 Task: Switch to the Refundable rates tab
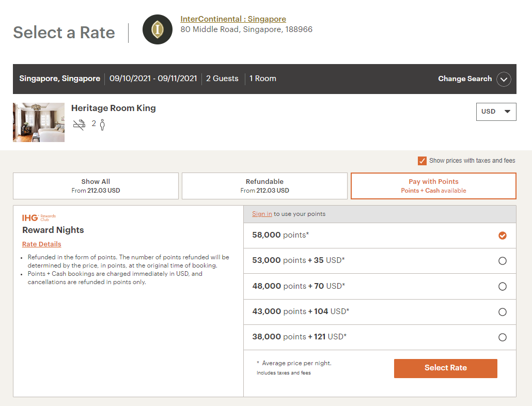tap(264, 186)
